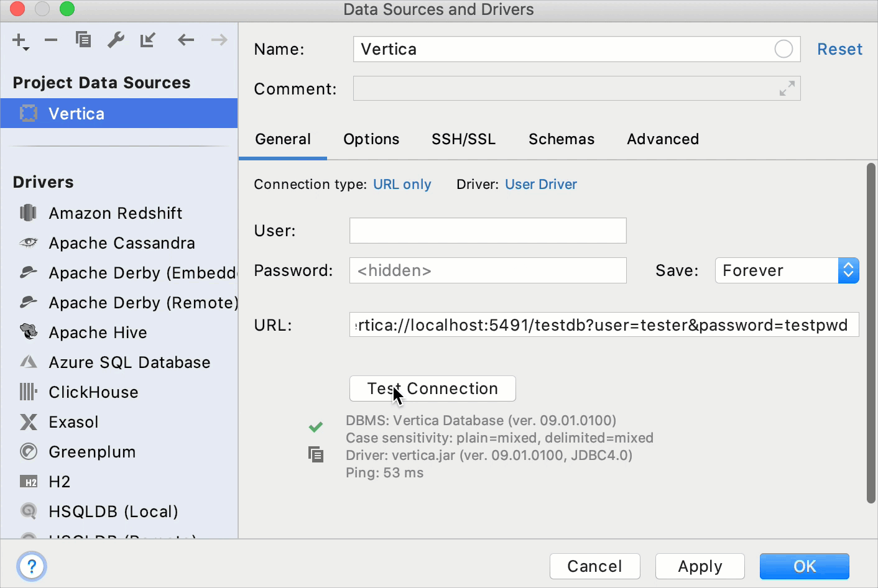The image size is (878, 588).
Task: Select the Greenplum driver
Action: [119, 452]
